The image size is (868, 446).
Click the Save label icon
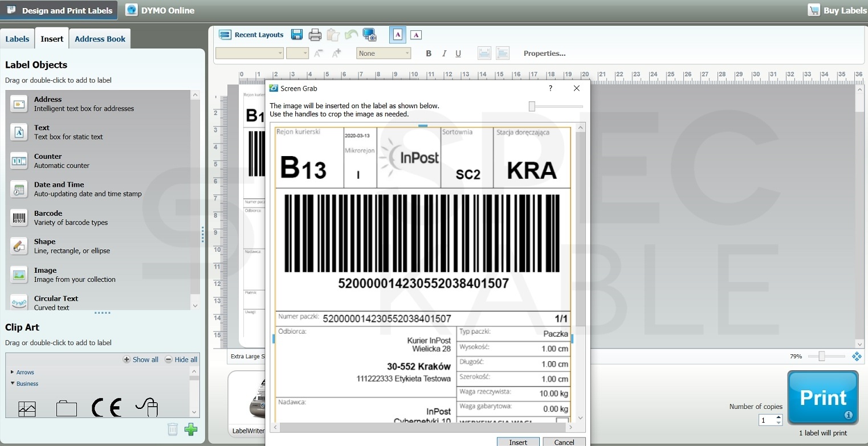[x=297, y=35]
